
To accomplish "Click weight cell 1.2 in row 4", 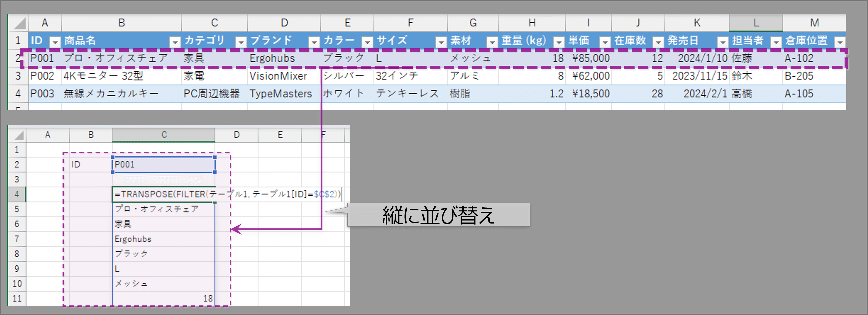I will tap(532, 94).
